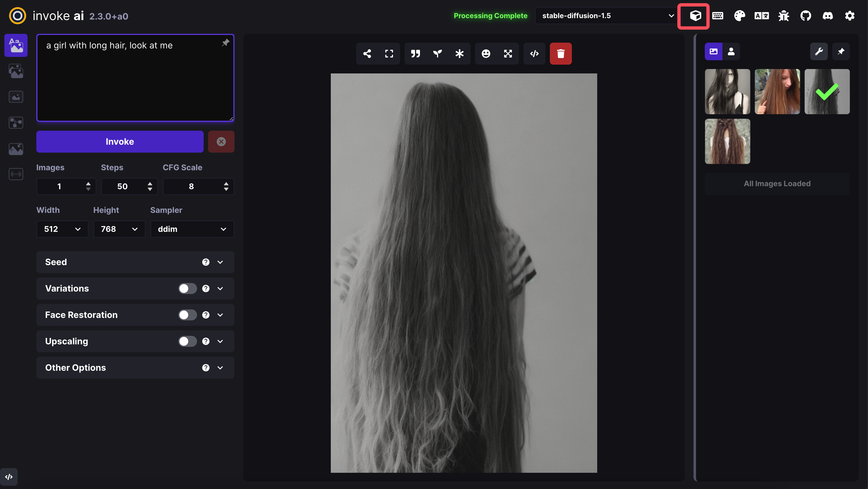Click the Invoke button
Screen dimensions: 868x489
pyautogui.click(x=120, y=141)
